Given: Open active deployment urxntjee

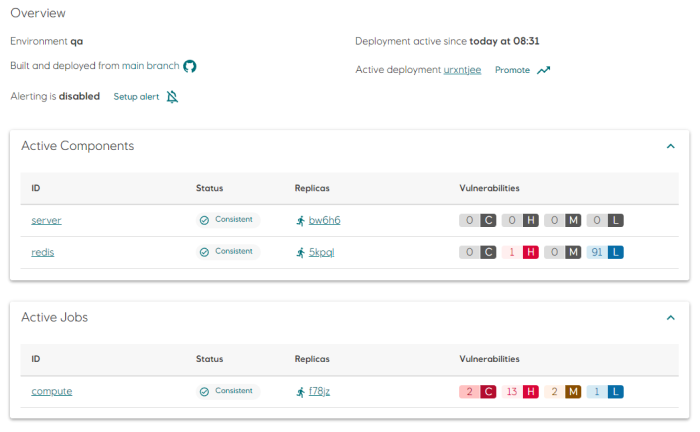Looking at the screenshot, I should 464,70.
